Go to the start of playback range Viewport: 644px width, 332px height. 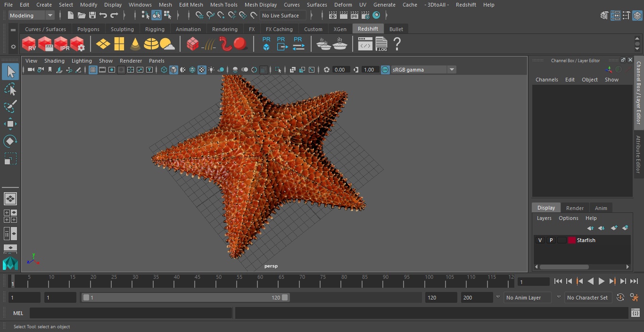click(x=558, y=281)
